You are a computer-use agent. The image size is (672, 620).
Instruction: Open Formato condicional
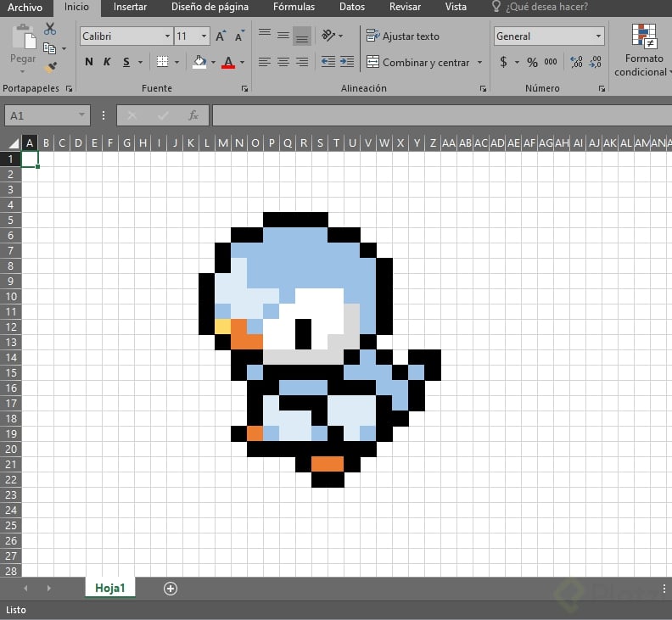tap(643, 51)
